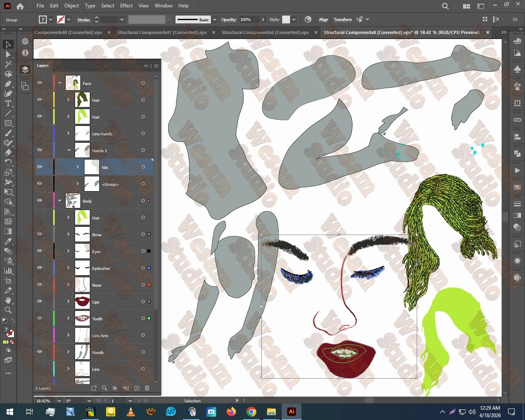525x420 pixels.
Task: Open the zoom level dropdown at 18.42%
Action: (59, 401)
